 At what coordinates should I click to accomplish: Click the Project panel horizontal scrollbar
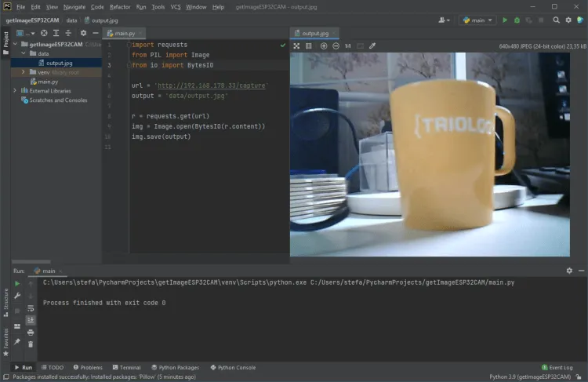[31, 261]
